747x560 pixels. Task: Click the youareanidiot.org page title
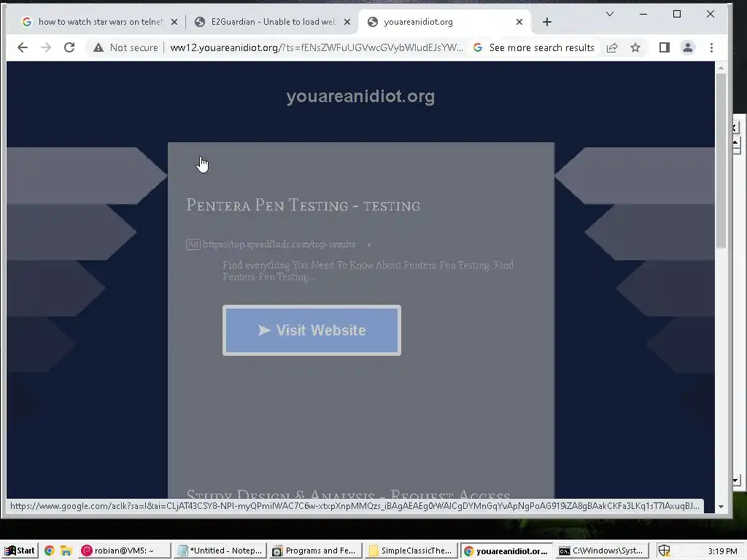[360, 96]
